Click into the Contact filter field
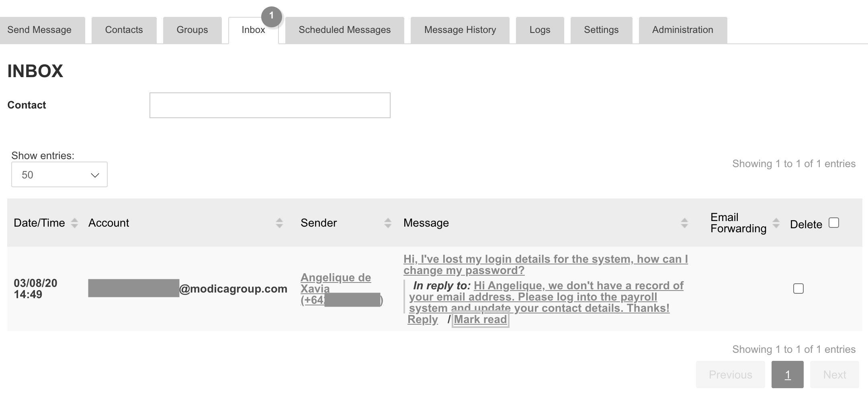This screenshot has height=393, width=868. coord(270,105)
